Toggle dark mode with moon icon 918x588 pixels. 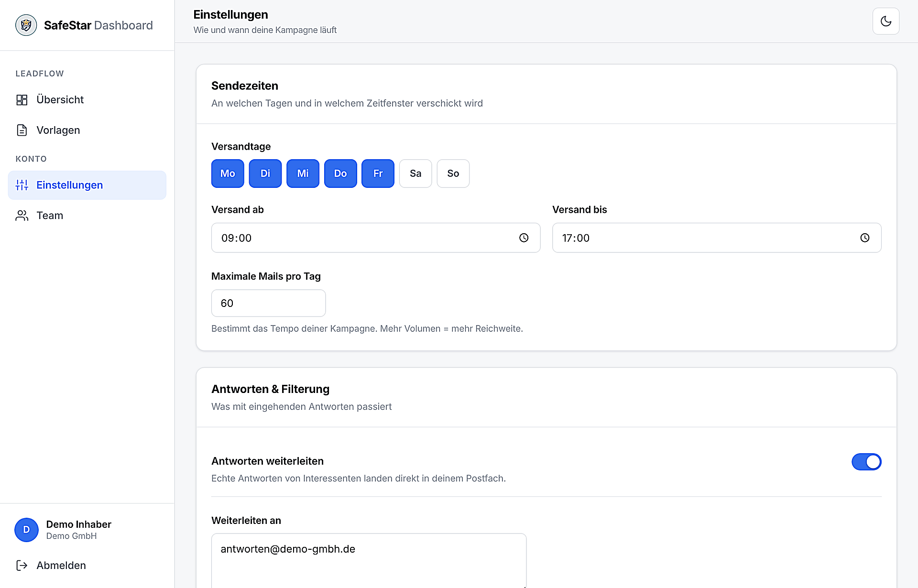886,22
